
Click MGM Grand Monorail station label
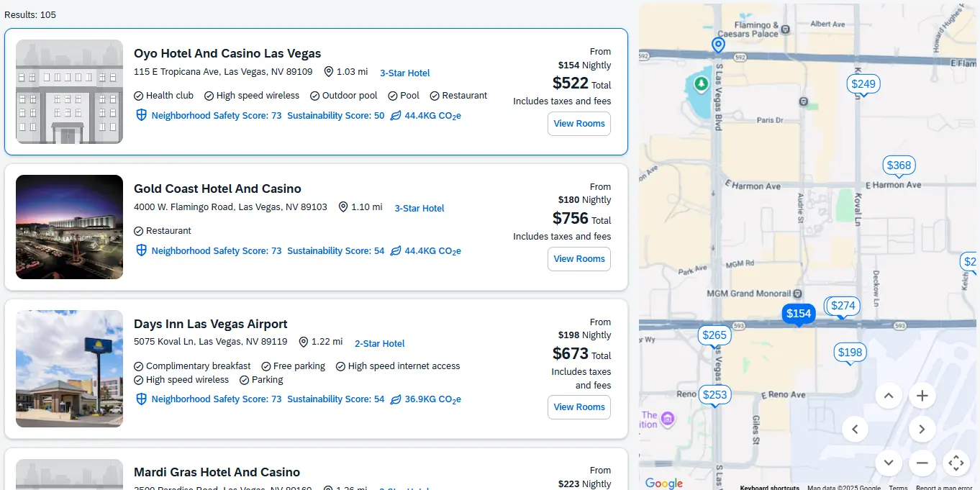pyautogui.click(x=748, y=294)
